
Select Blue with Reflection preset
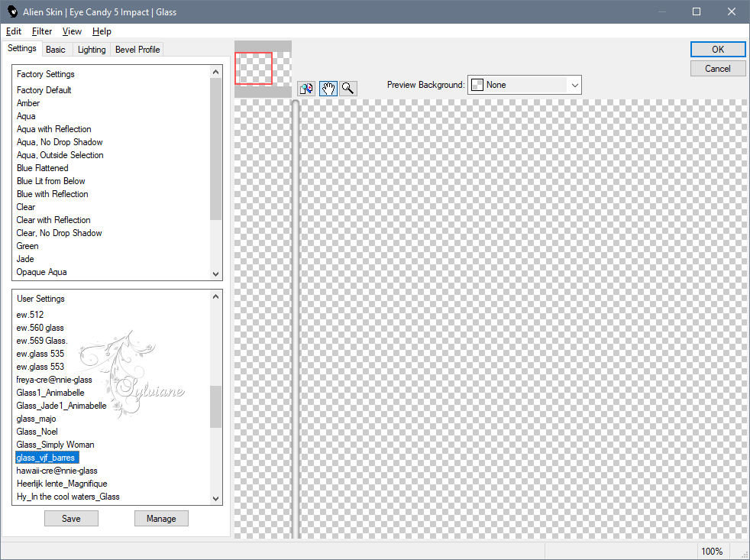(x=52, y=193)
